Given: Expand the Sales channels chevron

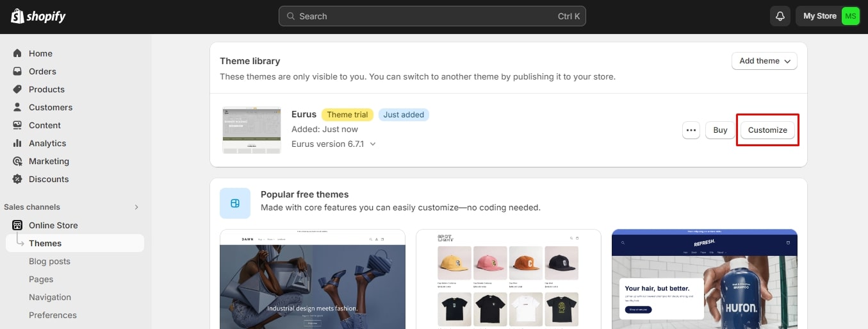Looking at the screenshot, I should point(136,207).
